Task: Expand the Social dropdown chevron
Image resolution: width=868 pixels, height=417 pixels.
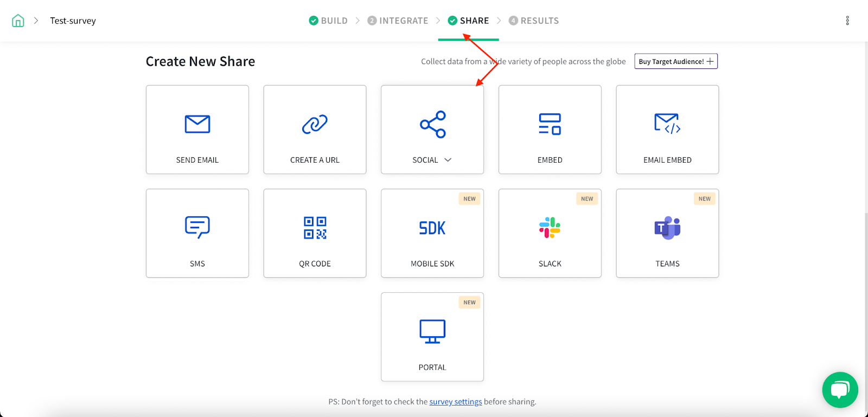Action: tap(448, 160)
